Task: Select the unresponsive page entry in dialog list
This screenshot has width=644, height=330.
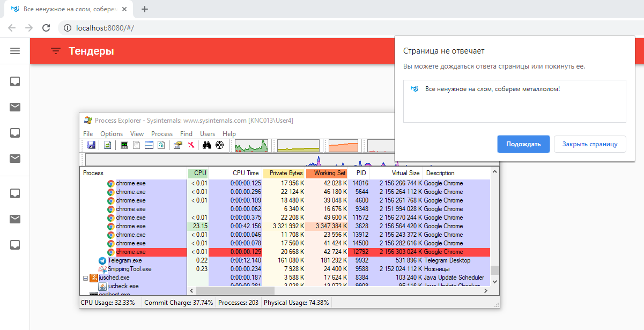Action: tap(514, 89)
